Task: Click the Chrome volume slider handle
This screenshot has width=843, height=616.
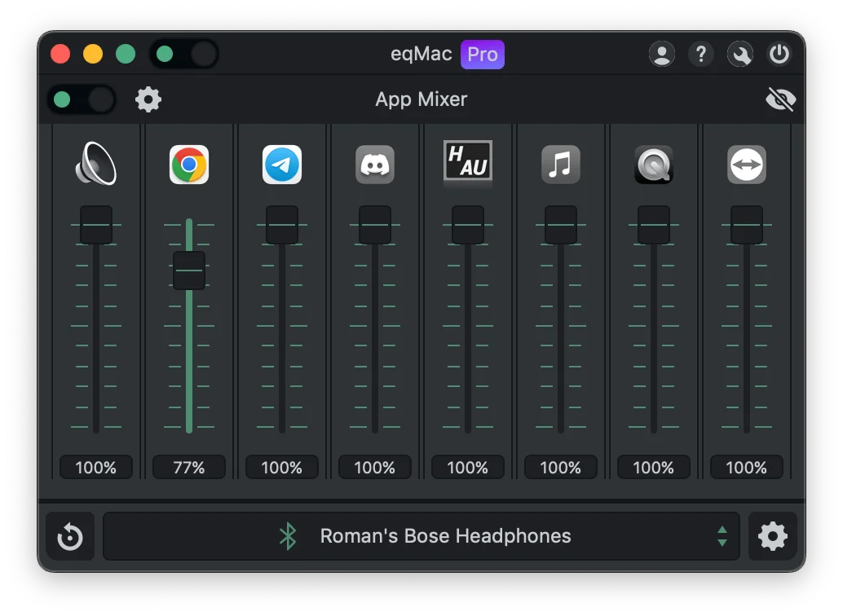Action: (x=189, y=271)
